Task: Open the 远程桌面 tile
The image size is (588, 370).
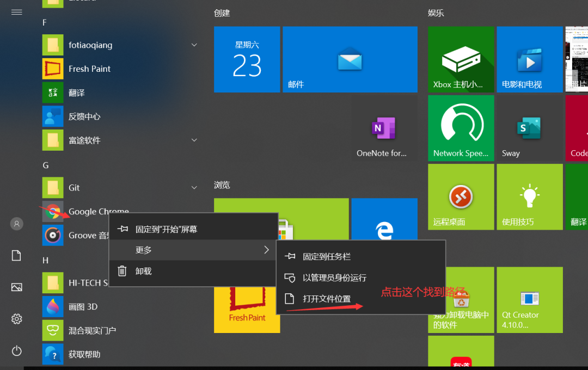Action: click(461, 196)
